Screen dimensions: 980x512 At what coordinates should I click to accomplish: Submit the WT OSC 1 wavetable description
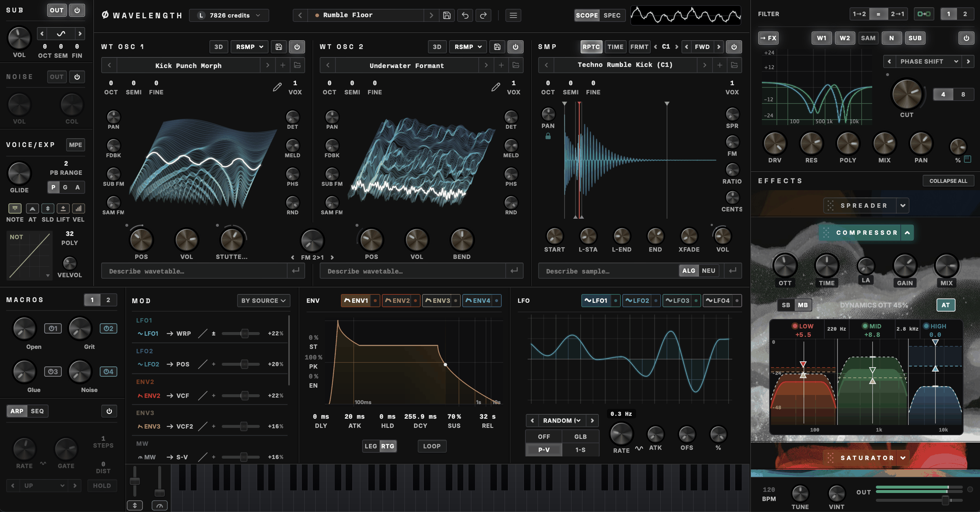(296, 271)
